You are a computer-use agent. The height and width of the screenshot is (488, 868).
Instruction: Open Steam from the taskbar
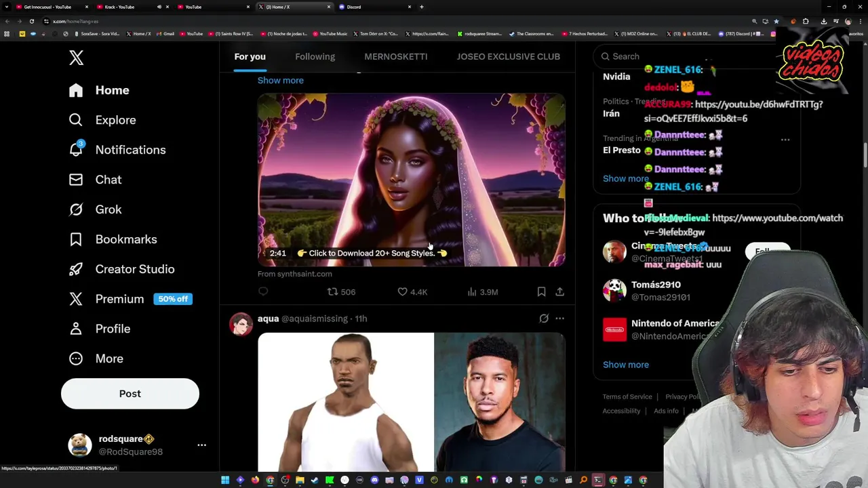315,481
